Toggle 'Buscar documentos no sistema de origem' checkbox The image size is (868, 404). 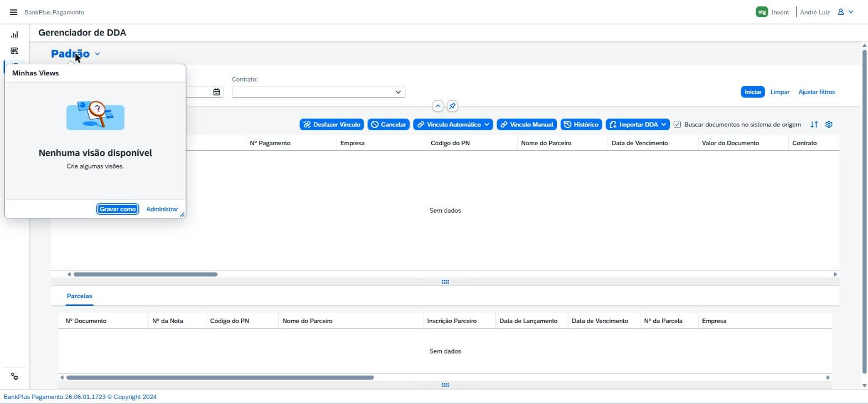[x=677, y=125]
